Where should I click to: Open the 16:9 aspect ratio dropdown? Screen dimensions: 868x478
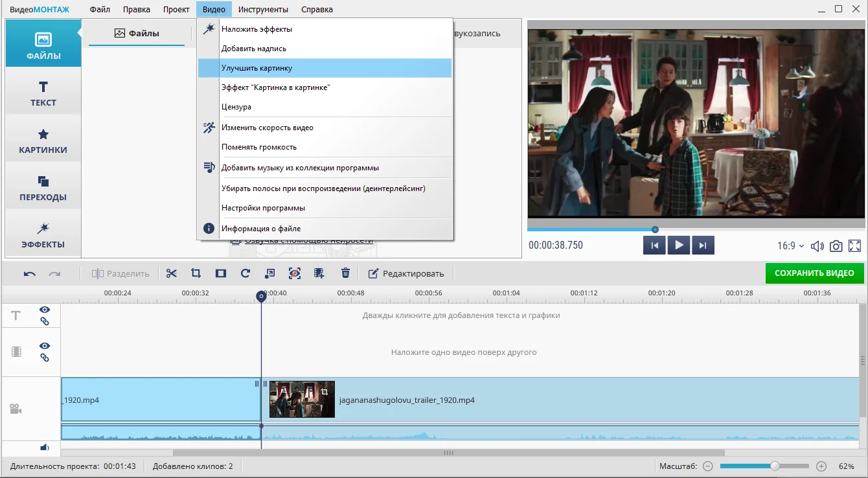pos(790,246)
